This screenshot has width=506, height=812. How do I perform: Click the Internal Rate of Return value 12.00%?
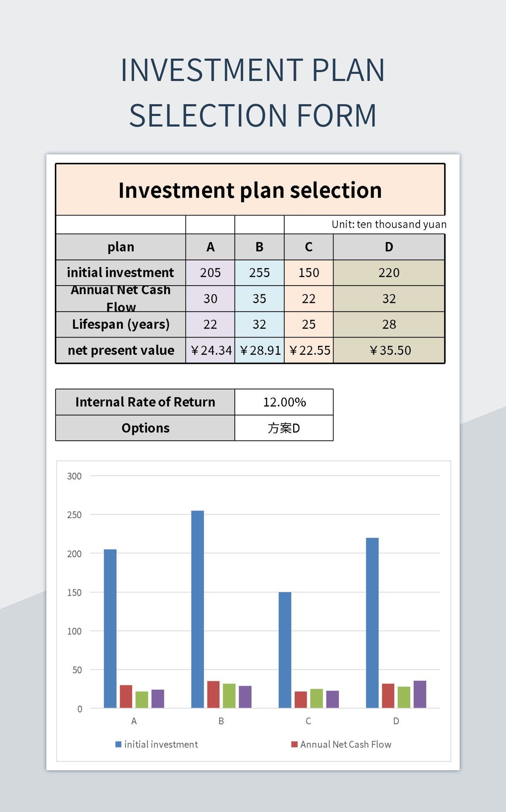point(284,402)
